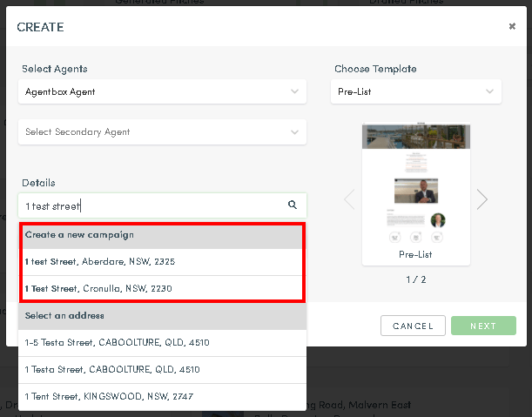Viewport: 532px width, 417px height.
Task: Open the Agentbox Agent dropdown
Action: (162, 91)
